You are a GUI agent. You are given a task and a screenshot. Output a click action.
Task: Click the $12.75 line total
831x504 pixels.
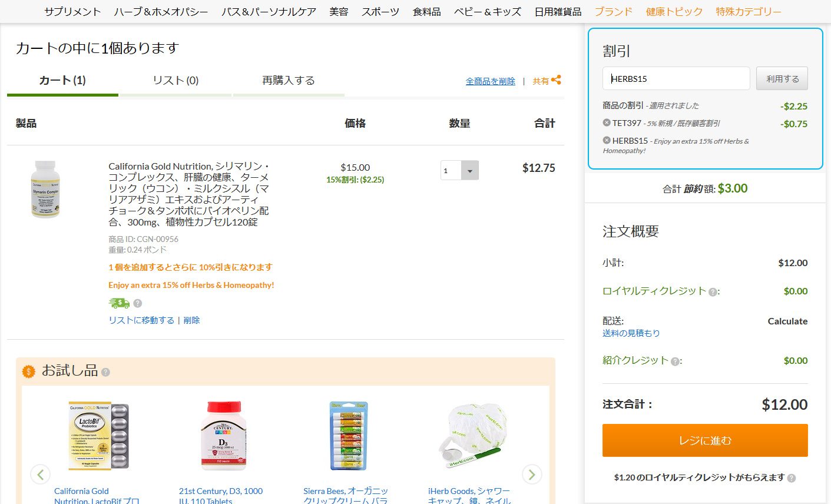(x=539, y=168)
